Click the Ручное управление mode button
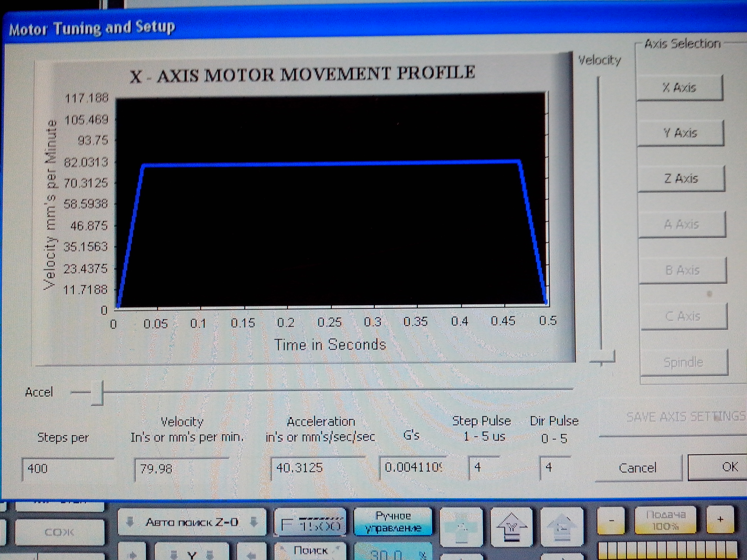 (393, 522)
